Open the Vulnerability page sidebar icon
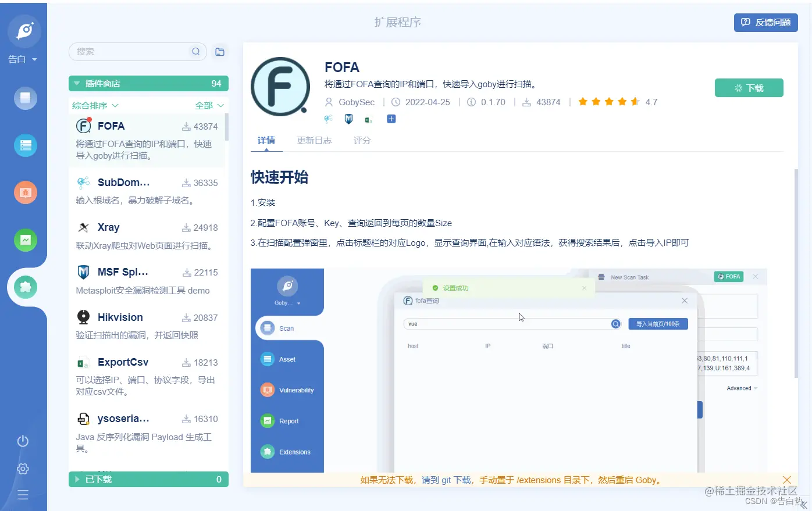 pyautogui.click(x=26, y=192)
